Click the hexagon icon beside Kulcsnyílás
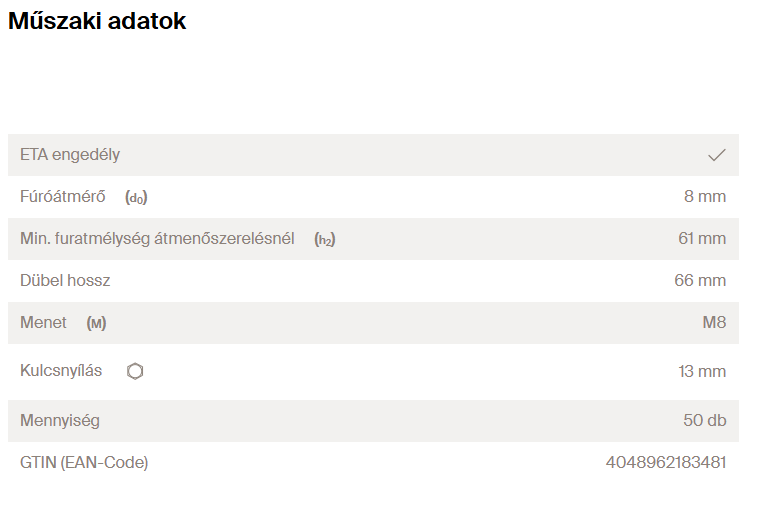This screenshot has height=531, width=775. point(135,371)
